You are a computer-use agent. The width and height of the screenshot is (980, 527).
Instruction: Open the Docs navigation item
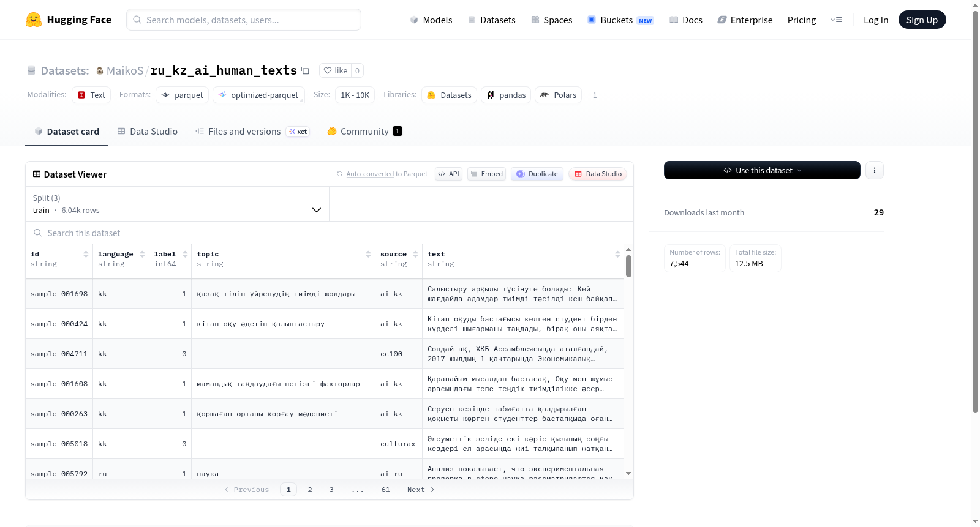point(686,20)
